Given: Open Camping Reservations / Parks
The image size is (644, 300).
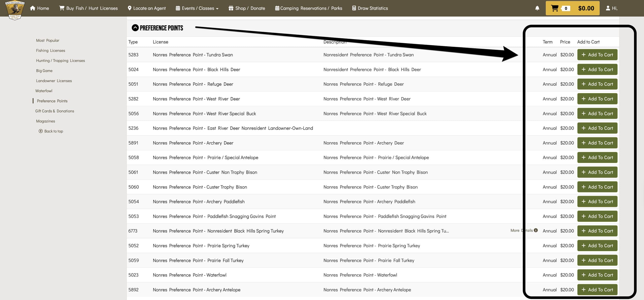Looking at the screenshot, I should click(308, 8).
